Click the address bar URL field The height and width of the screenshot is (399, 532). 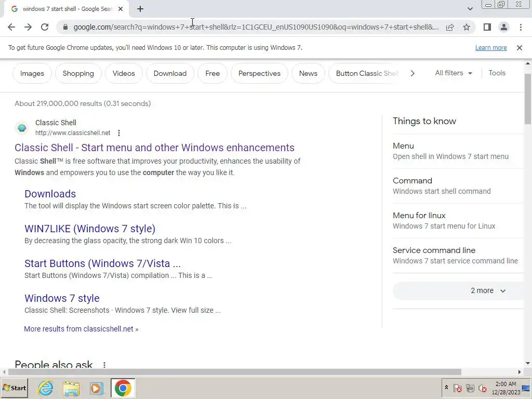click(x=256, y=27)
